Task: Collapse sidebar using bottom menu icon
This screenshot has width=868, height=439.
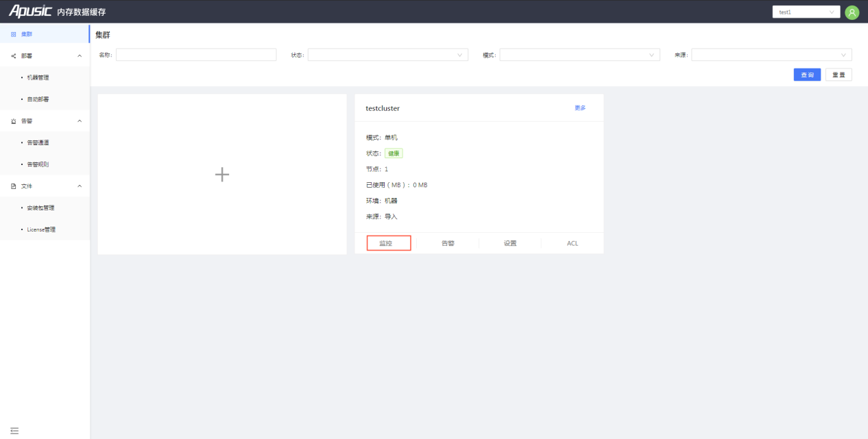Action: 14,431
